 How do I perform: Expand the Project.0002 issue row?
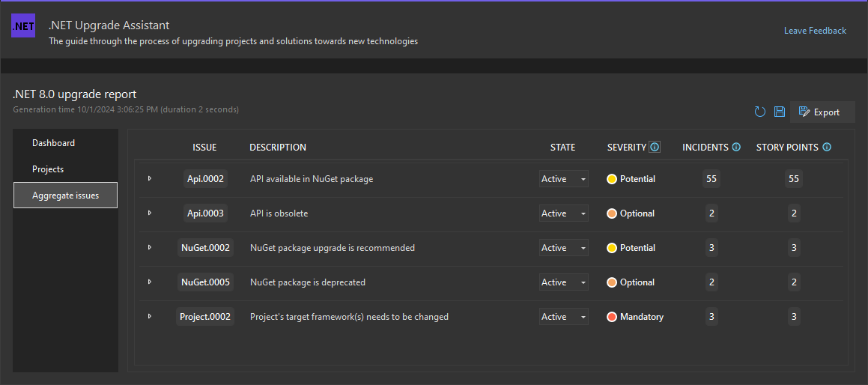(x=150, y=317)
